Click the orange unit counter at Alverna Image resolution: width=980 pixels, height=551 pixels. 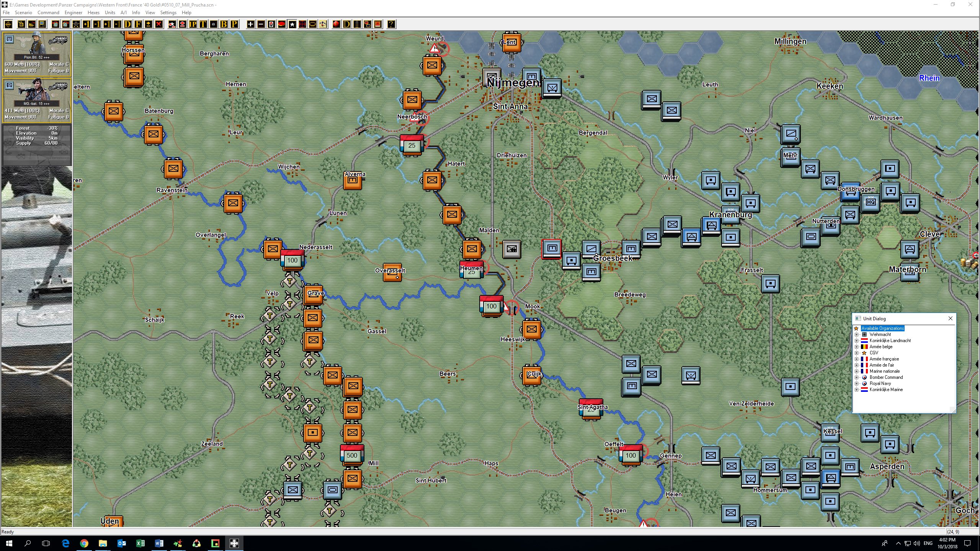coord(353,180)
